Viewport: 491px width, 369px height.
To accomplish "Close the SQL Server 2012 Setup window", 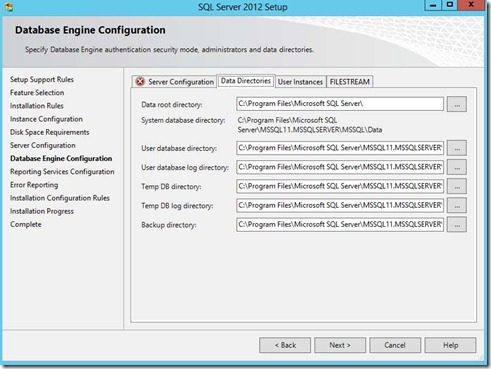I will (x=471, y=5).
